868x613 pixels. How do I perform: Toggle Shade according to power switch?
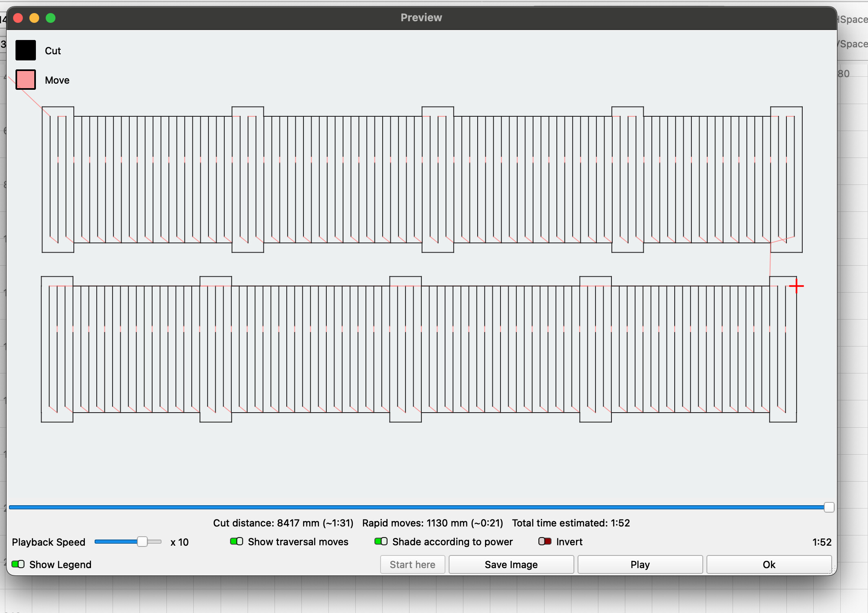[x=381, y=542]
